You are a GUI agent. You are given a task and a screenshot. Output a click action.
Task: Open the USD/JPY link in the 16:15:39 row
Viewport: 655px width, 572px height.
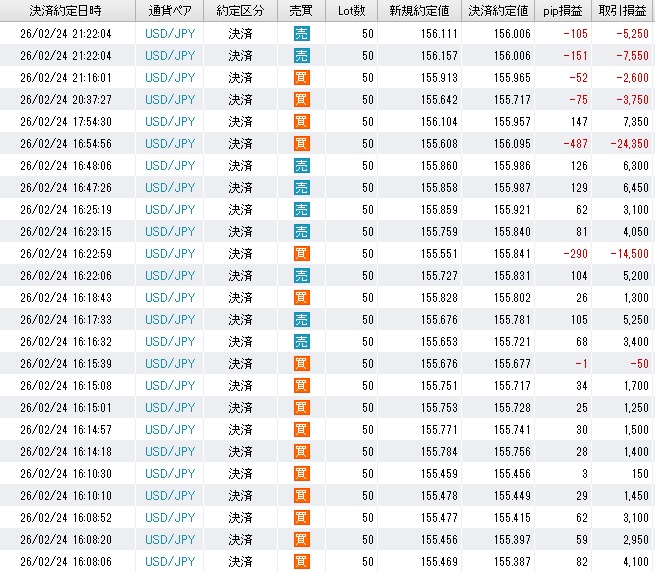(170, 363)
